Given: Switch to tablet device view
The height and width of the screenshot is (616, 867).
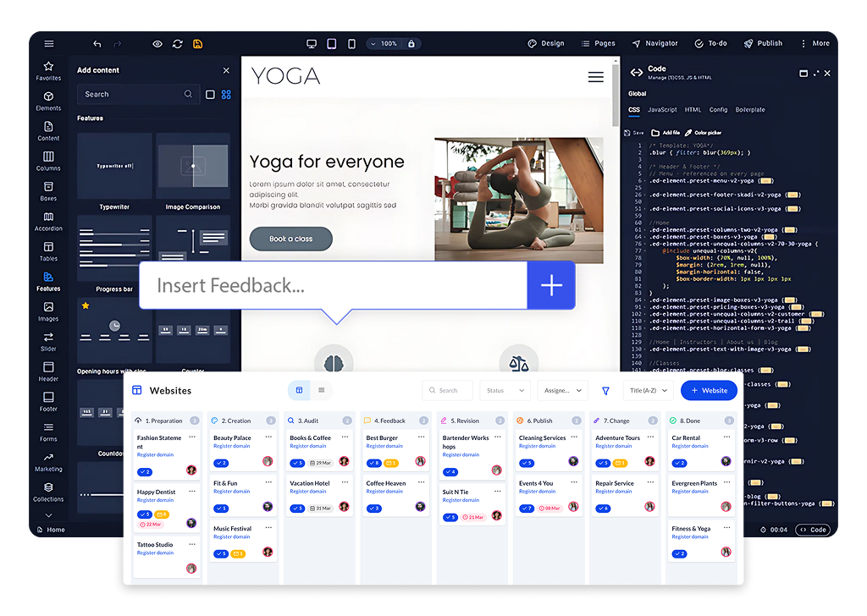Looking at the screenshot, I should 332,44.
